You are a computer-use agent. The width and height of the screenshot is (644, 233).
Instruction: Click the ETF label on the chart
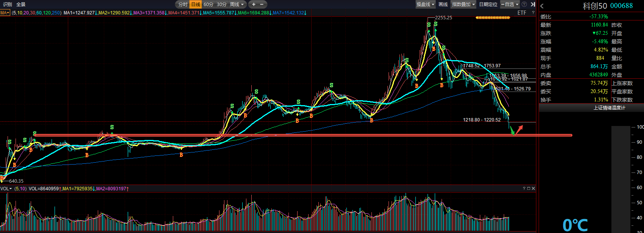(x=522, y=13)
